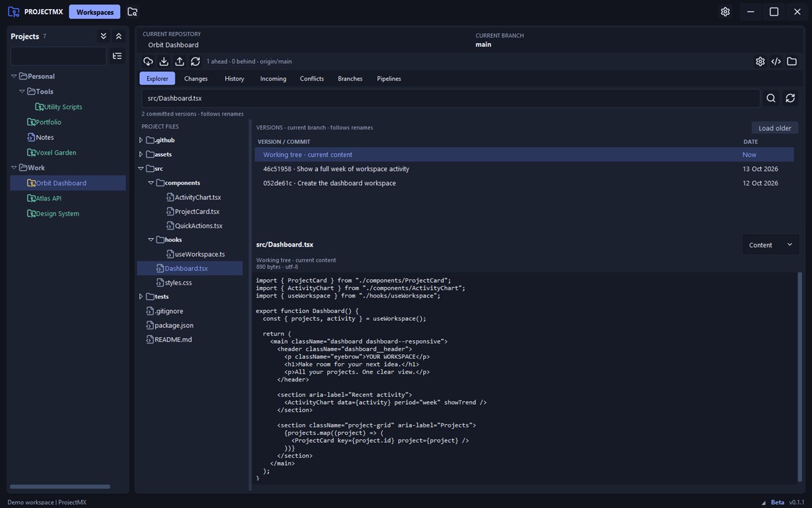This screenshot has height=508, width=812.
Task: Click the Atlas API repository icon
Action: click(x=31, y=198)
